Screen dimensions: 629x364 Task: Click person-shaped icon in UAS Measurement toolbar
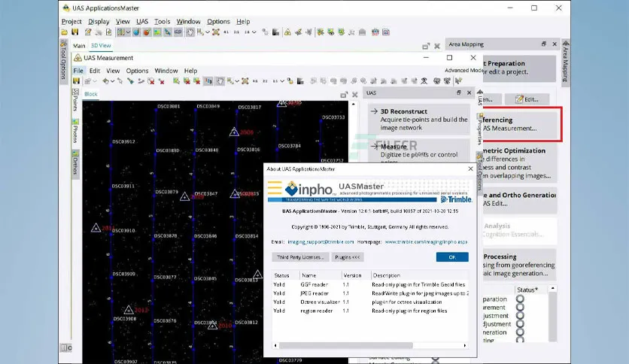pyautogui.click(x=424, y=81)
